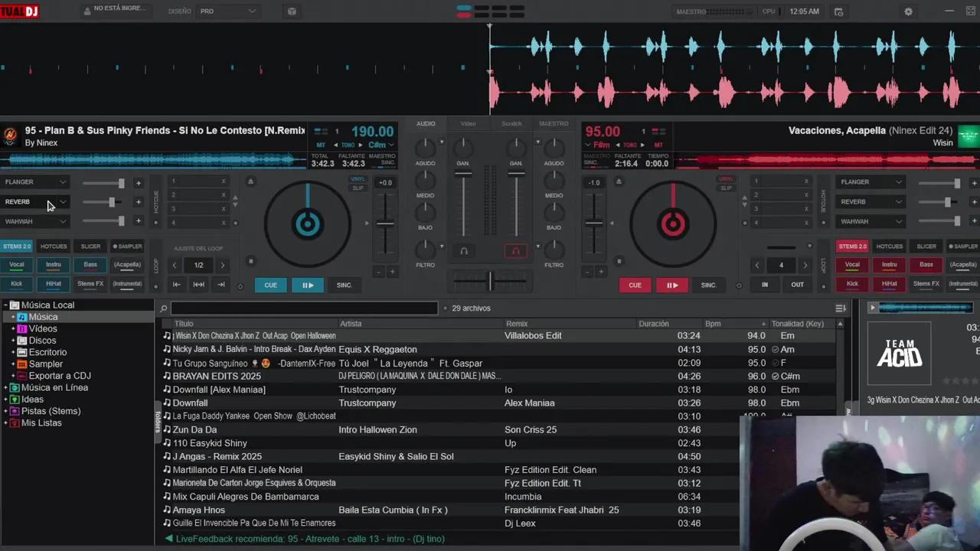980x551 pixels.
Task: Switch to the MAESTRO mixer tab
Action: pos(554,123)
